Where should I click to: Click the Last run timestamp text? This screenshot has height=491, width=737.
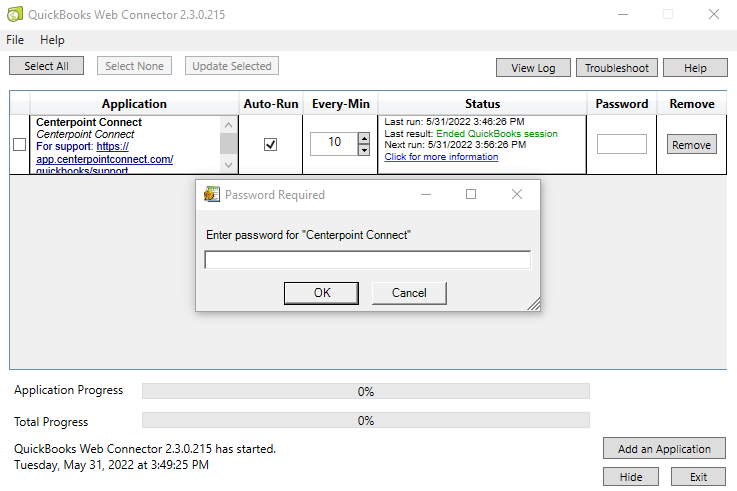454,122
